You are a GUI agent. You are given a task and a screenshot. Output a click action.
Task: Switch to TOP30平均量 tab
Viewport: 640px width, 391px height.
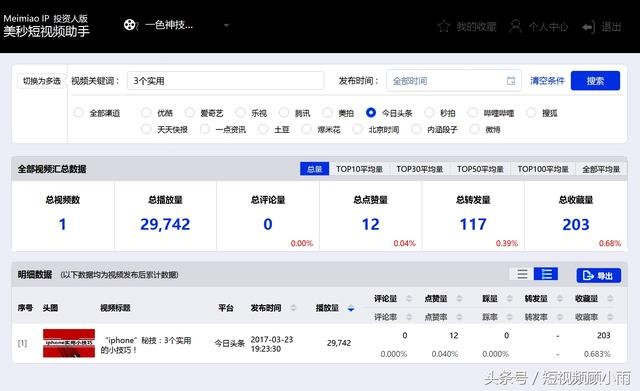click(x=420, y=169)
